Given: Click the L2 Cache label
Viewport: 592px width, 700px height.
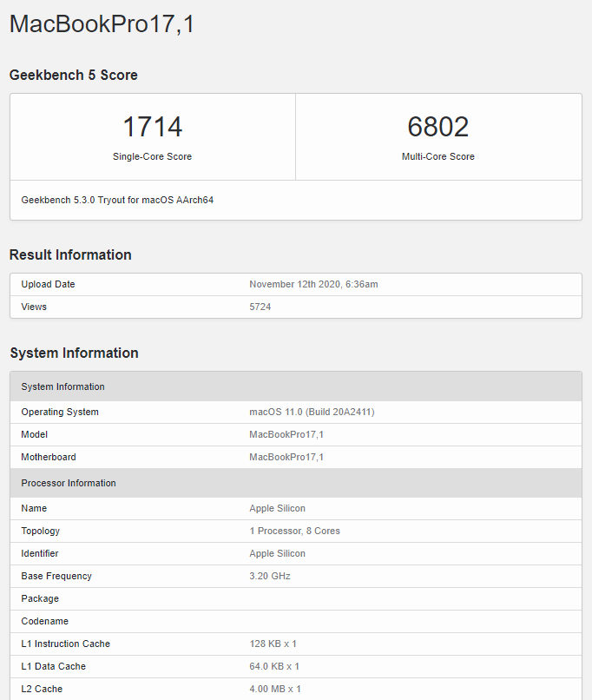Looking at the screenshot, I should coord(42,689).
